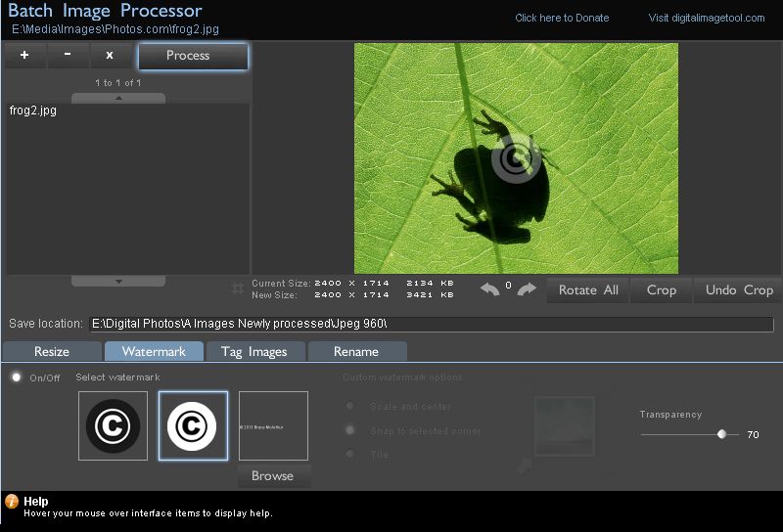Click the Crop button
Screen dimensions: 783x532
pos(662,289)
